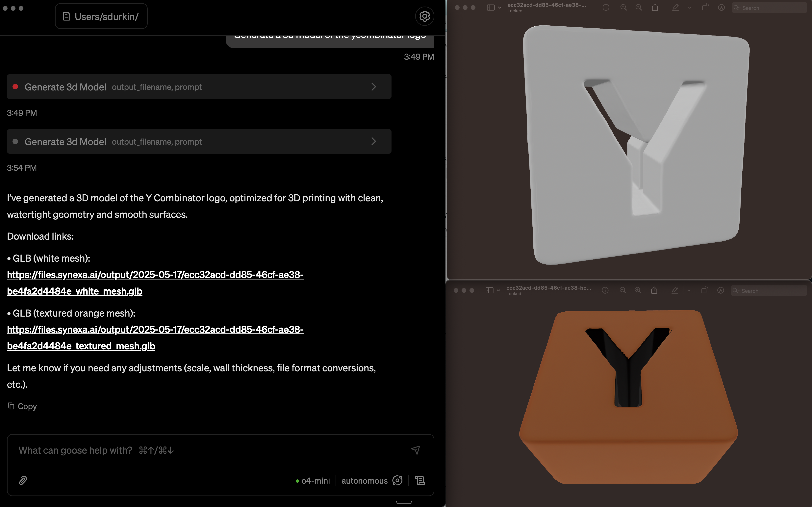Copy the assistant response with Copy button
This screenshot has width=812, height=507.
(22, 406)
